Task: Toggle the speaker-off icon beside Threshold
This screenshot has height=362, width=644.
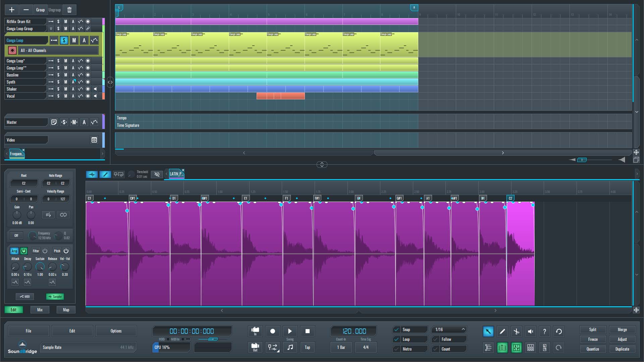Action: (157, 174)
